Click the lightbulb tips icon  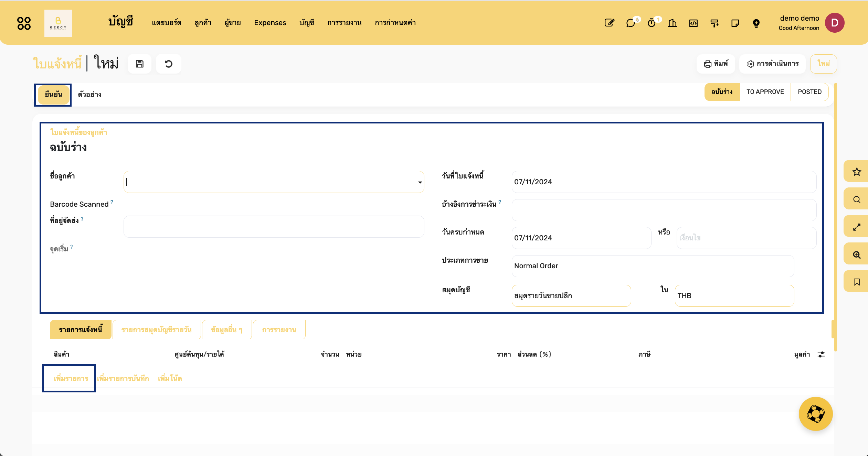click(756, 23)
